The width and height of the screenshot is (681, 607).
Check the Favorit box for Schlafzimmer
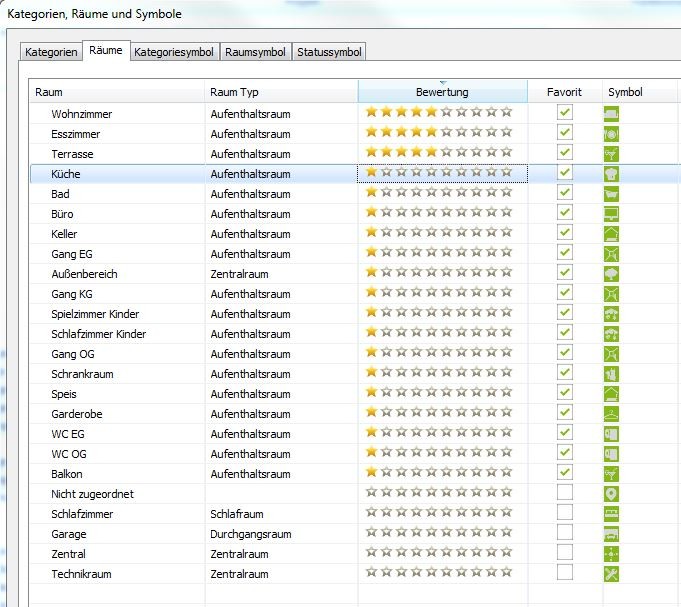coord(565,513)
